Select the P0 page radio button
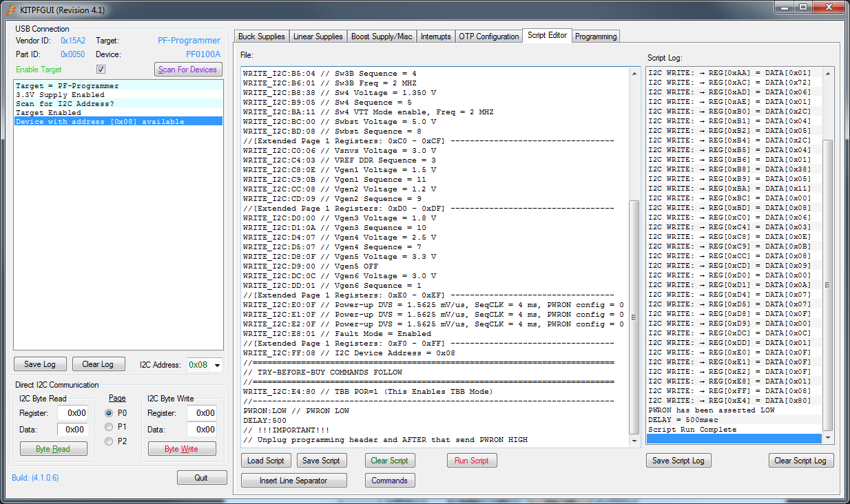The width and height of the screenshot is (850, 504). 109,413
